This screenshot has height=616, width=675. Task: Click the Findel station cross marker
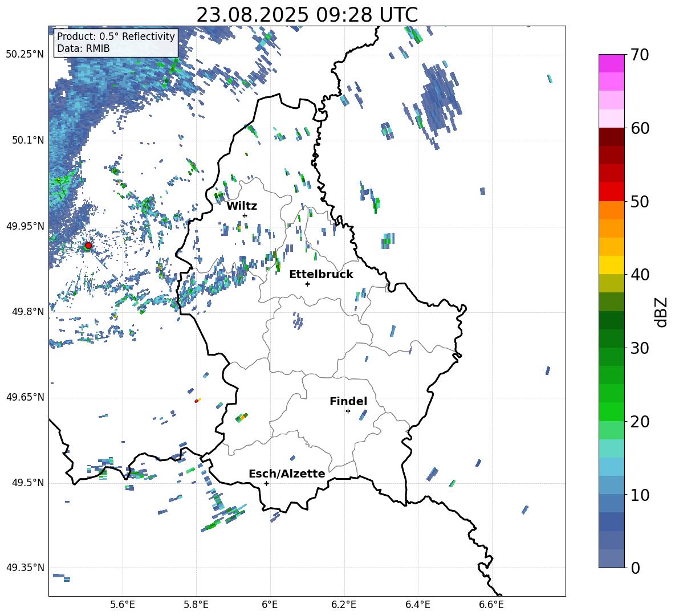click(348, 411)
